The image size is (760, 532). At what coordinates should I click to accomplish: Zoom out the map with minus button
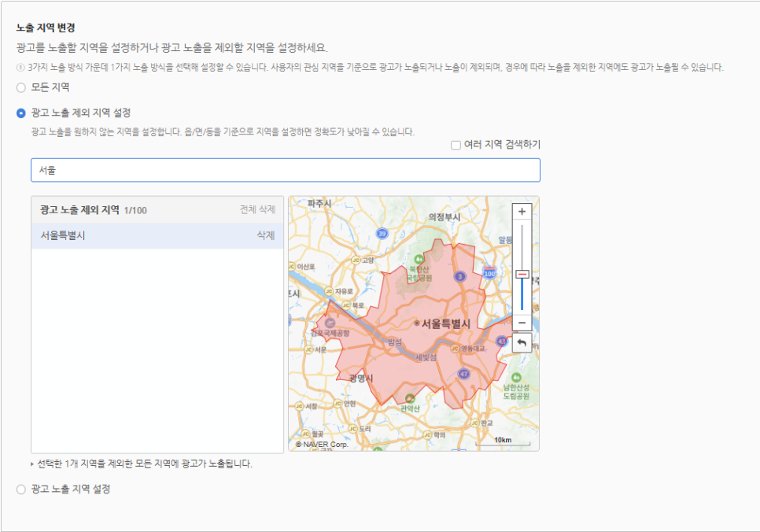coord(522,323)
